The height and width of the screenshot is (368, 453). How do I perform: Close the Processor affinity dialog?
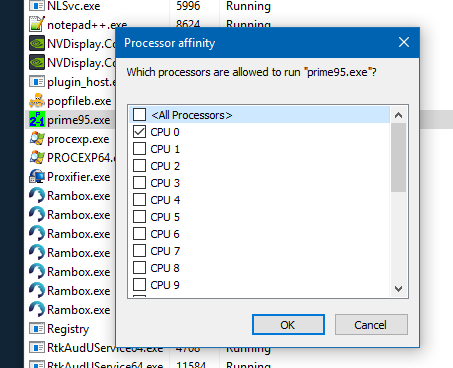tap(404, 42)
